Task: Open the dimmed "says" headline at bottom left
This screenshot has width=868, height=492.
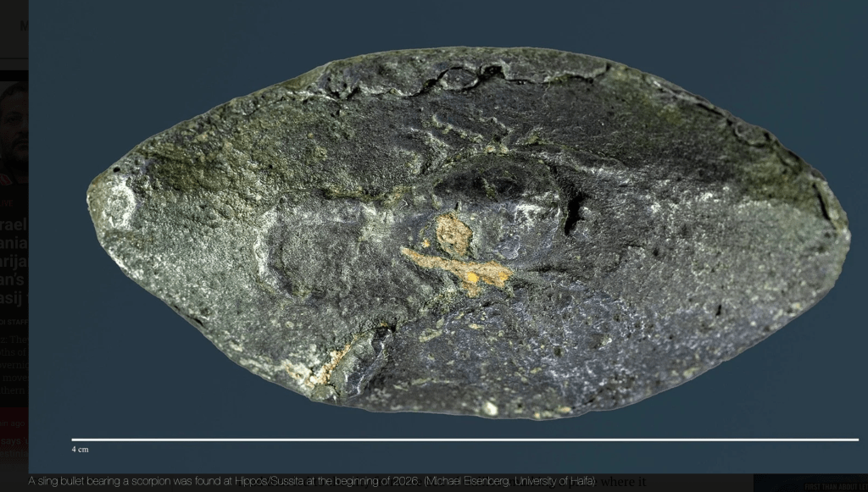Action: 14,440
